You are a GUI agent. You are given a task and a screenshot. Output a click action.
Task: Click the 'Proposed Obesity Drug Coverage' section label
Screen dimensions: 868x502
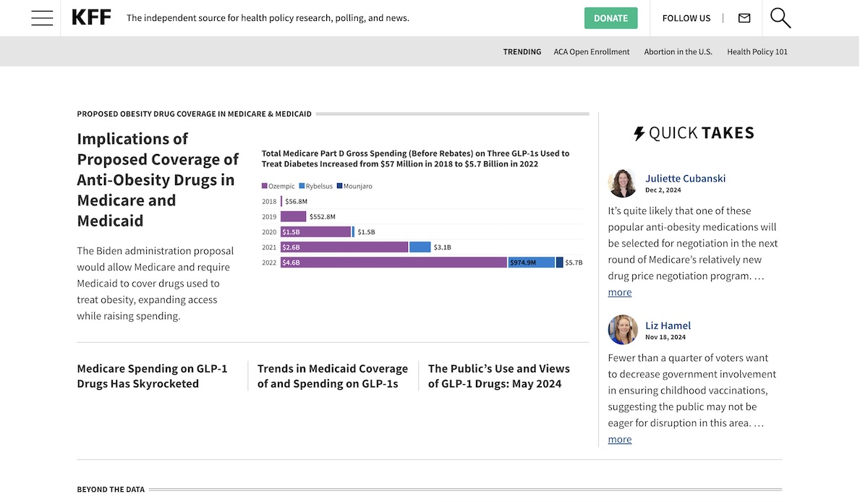195,114
